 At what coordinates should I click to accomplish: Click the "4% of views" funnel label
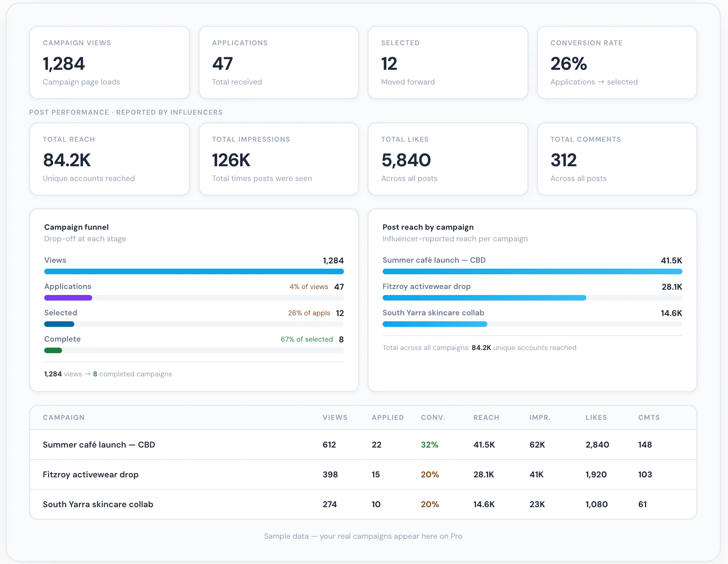pos(309,287)
